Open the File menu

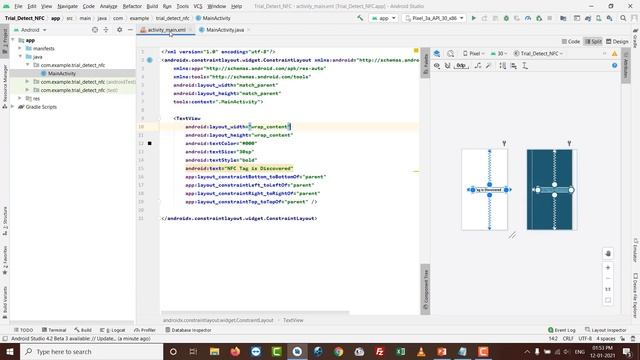click(18, 6)
